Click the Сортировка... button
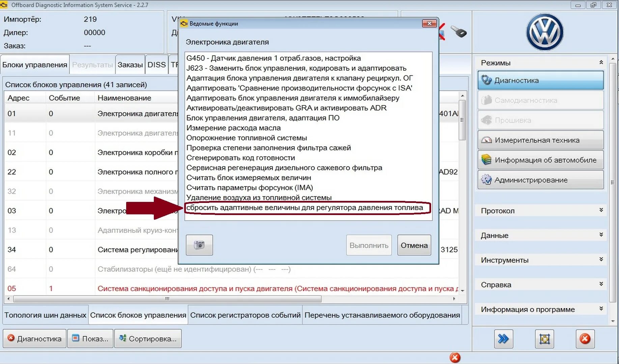The image size is (619, 364). [148, 338]
